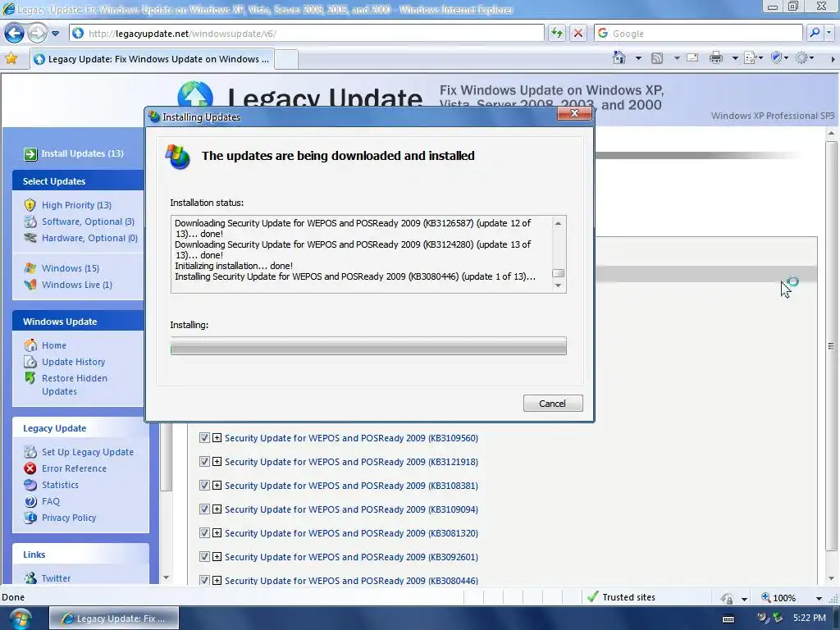Screen dimensions: 840x630
Task: Click the installation status scrollbar thumb
Action: 558,273
